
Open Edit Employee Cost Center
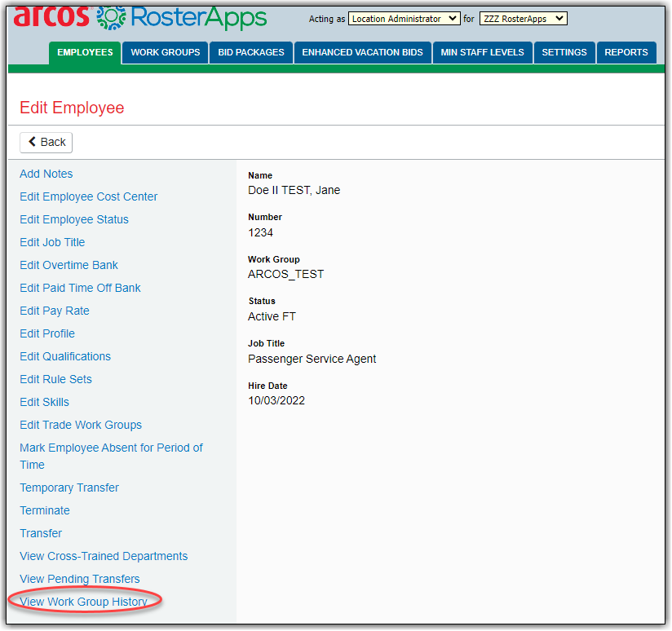[89, 196]
